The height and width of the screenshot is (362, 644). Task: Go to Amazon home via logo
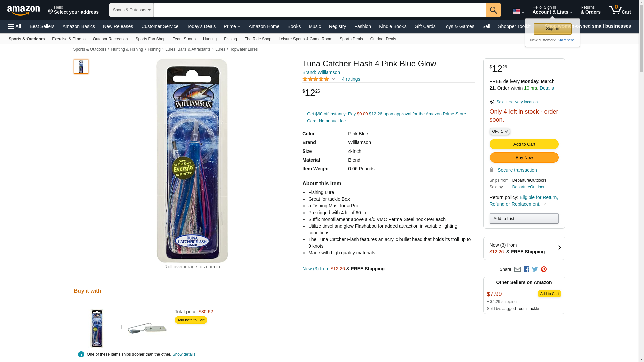[x=23, y=10]
